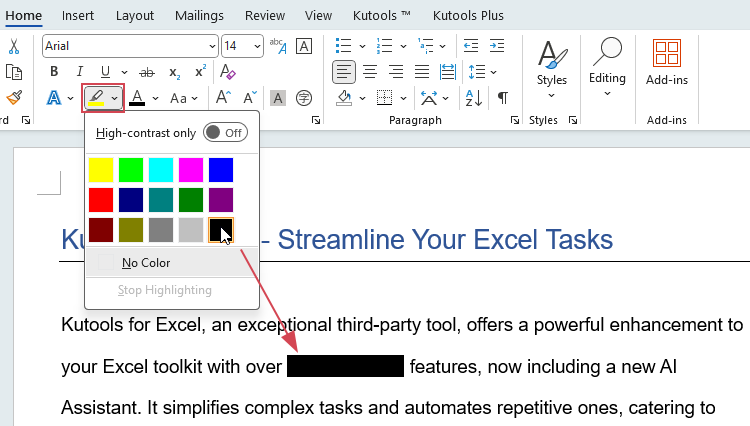This screenshot has height=426, width=750.
Task: Apply Strikethrough formatting
Action: click(146, 73)
